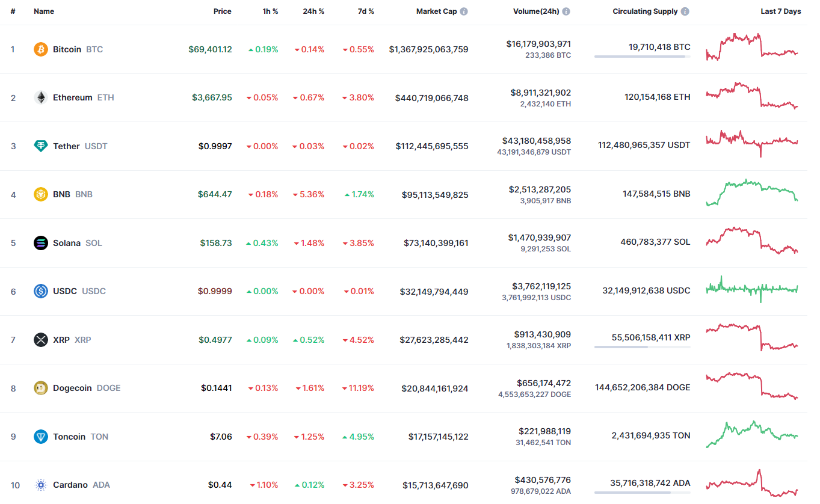Click the Tether logo icon

(41, 146)
